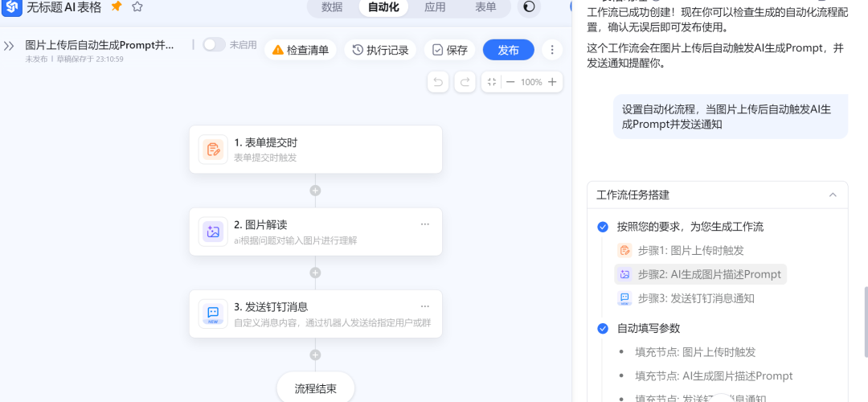The width and height of the screenshot is (868, 402).
Task: Click the 步骤1 orange form icon
Action: pos(624,250)
